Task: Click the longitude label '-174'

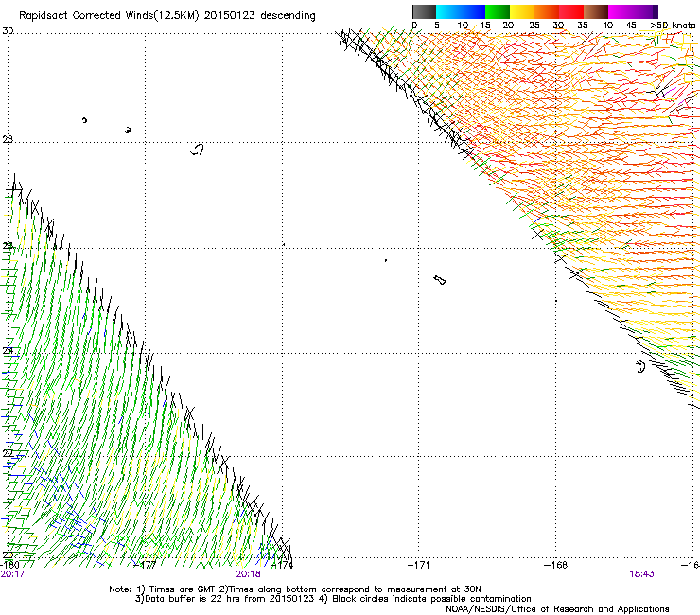Action: 282,565
